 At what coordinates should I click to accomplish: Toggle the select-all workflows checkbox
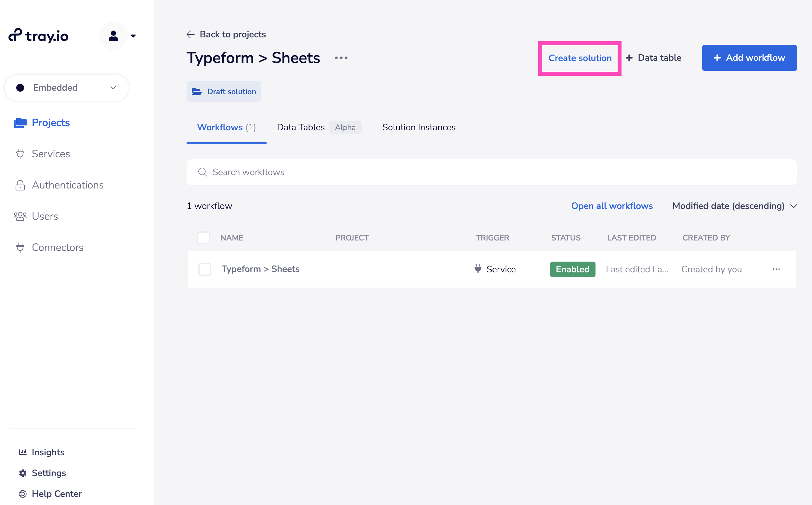[203, 238]
